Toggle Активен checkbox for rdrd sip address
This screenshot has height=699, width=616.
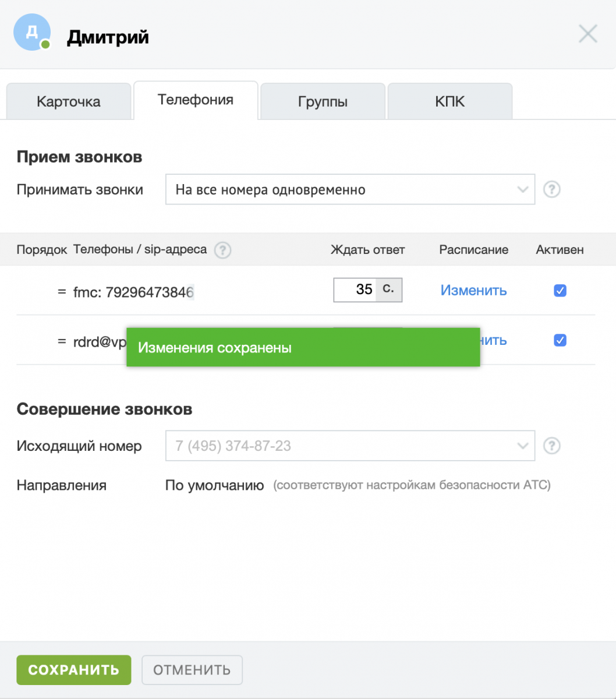pos(560,340)
